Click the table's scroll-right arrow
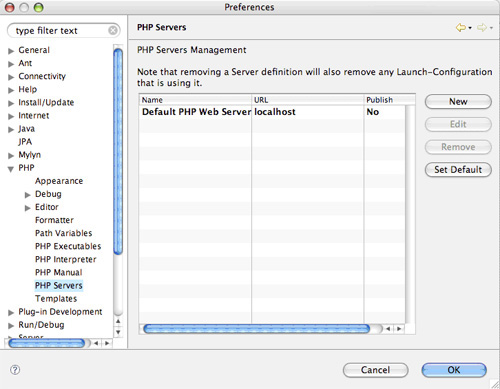This screenshot has height=389, width=500. point(399,329)
